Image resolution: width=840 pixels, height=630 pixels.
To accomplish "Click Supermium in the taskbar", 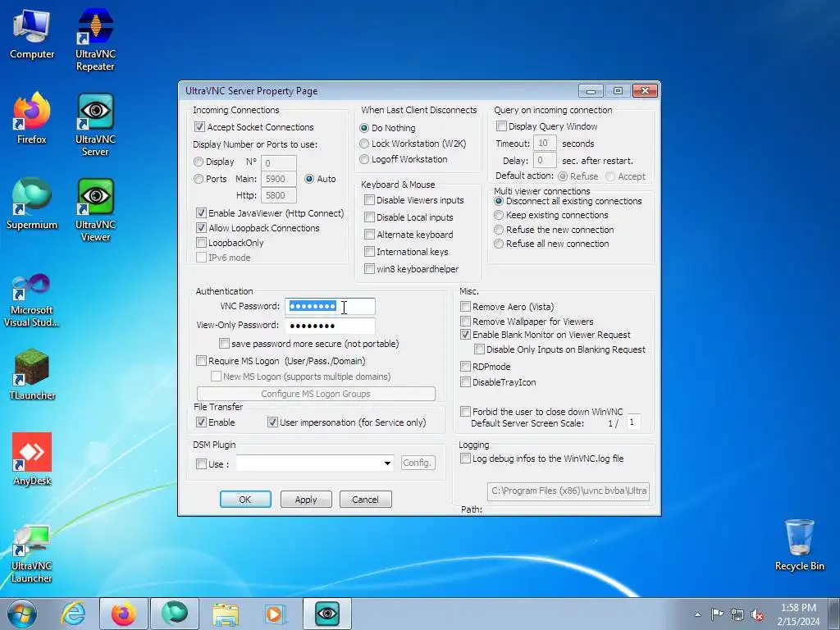I will click(x=175, y=614).
